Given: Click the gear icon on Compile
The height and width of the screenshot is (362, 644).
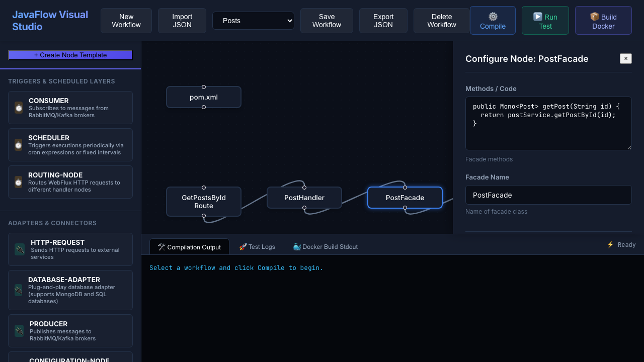Looking at the screenshot, I should [x=493, y=16].
